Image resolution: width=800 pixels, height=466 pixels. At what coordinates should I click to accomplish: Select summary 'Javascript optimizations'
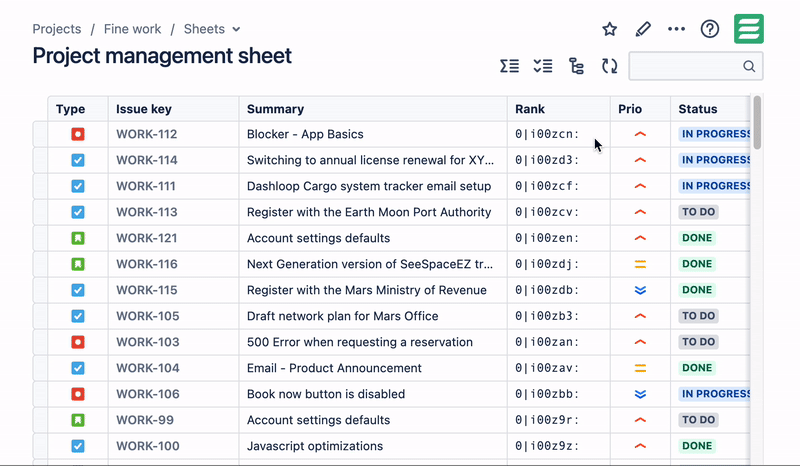coord(315,446)
